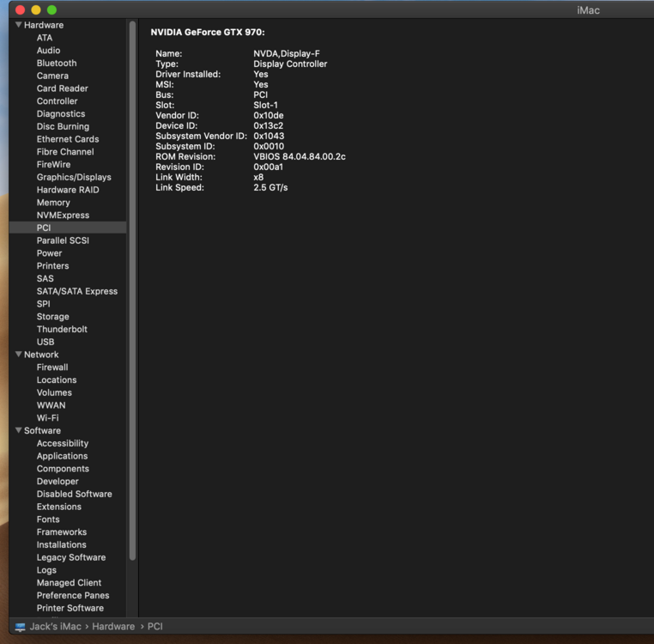This screenshot has width=654, height=644.
Task: Open Printer Software under Software
Action: click(x=70, y=608)
